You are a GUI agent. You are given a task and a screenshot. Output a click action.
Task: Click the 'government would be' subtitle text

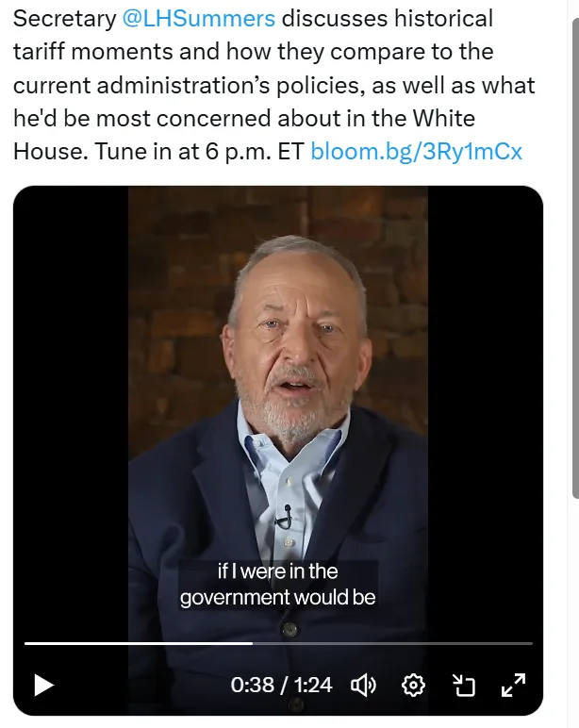(277, 598)
